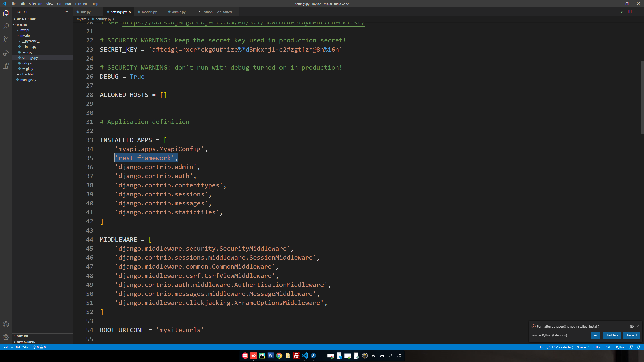644x362 pixels.
Task: Close the settings.py tab
Action: 130,12
